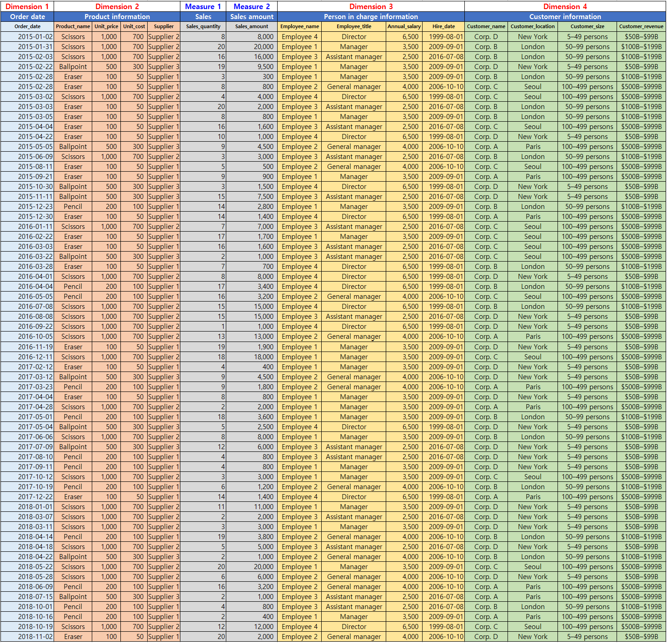Select sales amount 13,000 cell

[252, 337]
